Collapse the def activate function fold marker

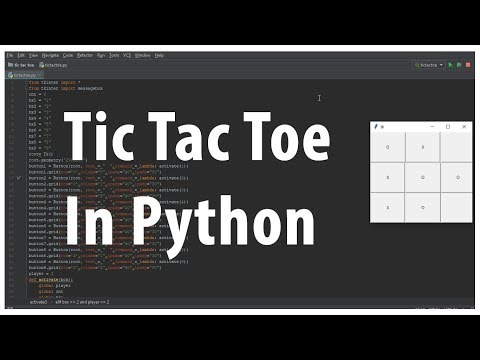pyautogui.click(x=26, y=280)
